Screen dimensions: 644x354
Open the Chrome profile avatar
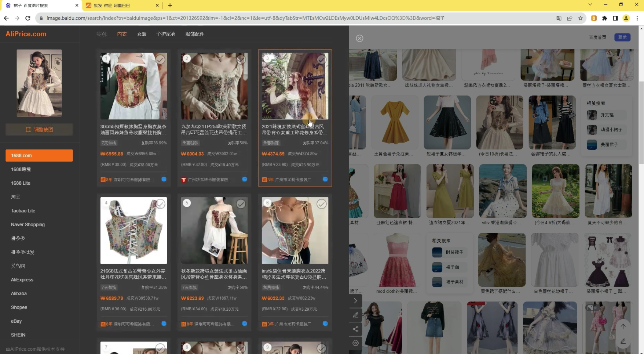tap(626, 18)
